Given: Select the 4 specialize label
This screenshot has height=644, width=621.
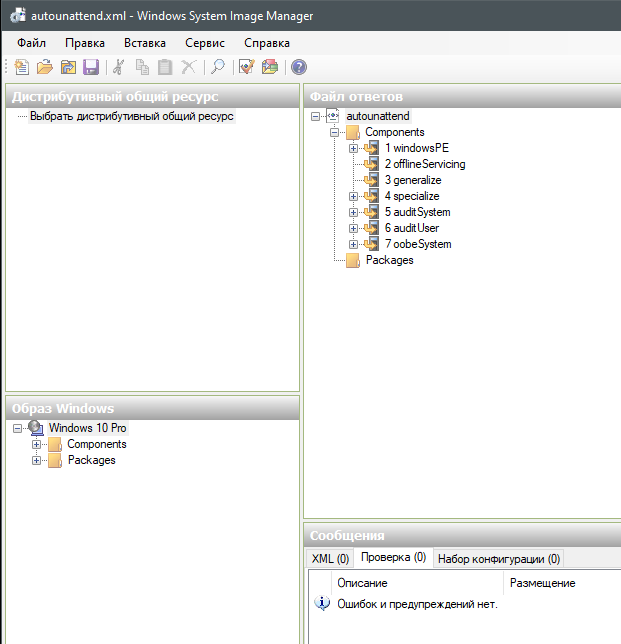Looking at the screenshot, I should [412, 196].
